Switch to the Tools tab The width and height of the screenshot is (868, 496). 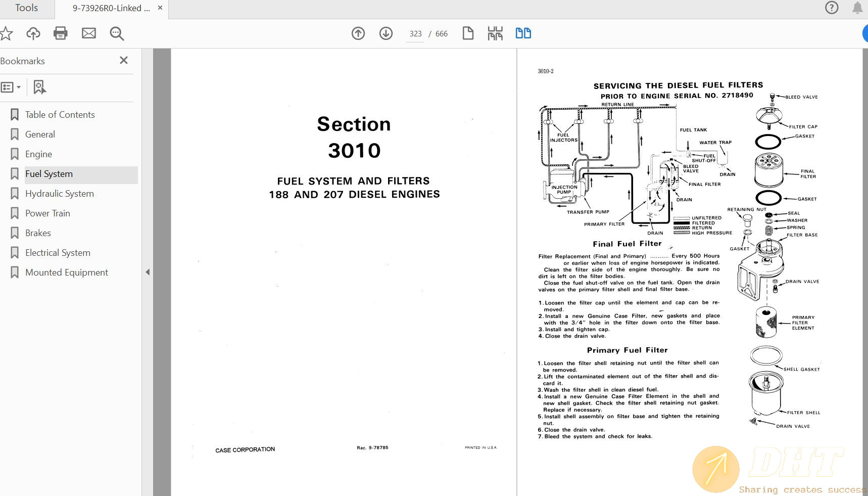click(x=26, y=8)
